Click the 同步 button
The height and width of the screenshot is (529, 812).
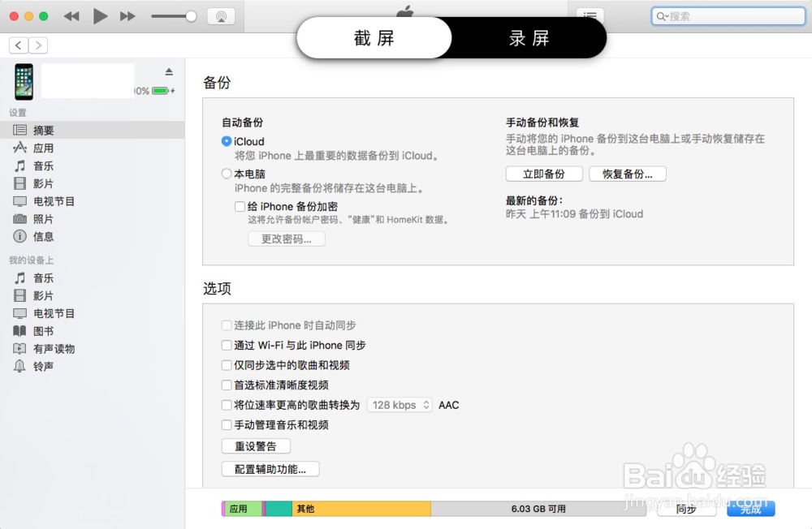(x=686, y=509)
